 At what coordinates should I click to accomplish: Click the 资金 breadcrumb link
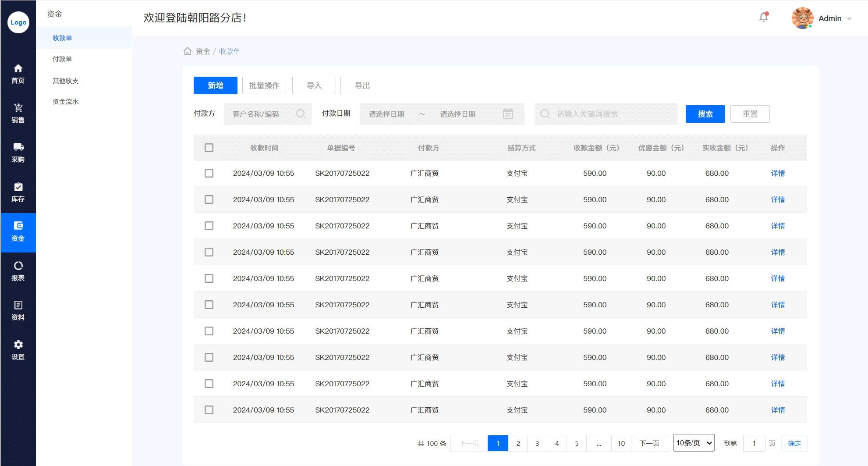(203, 51)
